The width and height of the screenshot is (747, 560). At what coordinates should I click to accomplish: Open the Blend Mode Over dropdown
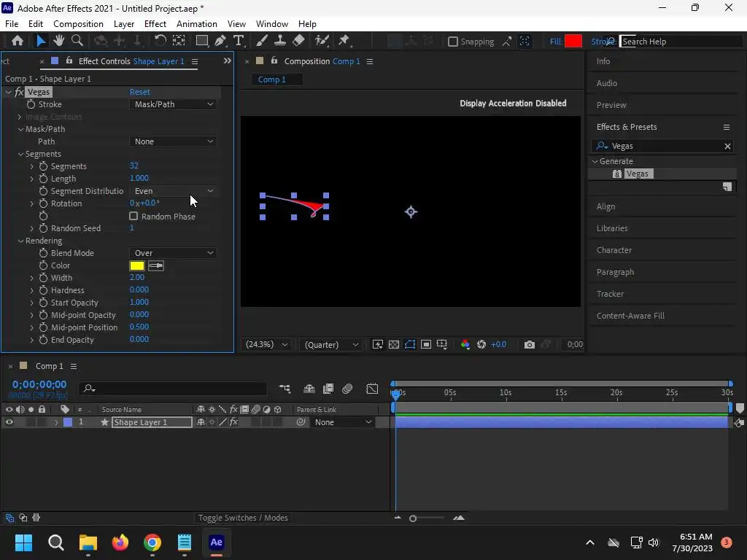[174, 253]
